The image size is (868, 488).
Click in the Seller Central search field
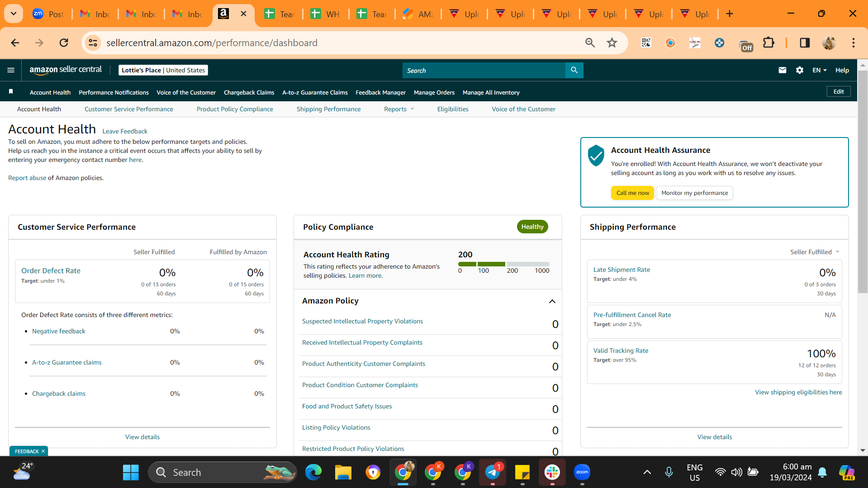pos(484,70)
